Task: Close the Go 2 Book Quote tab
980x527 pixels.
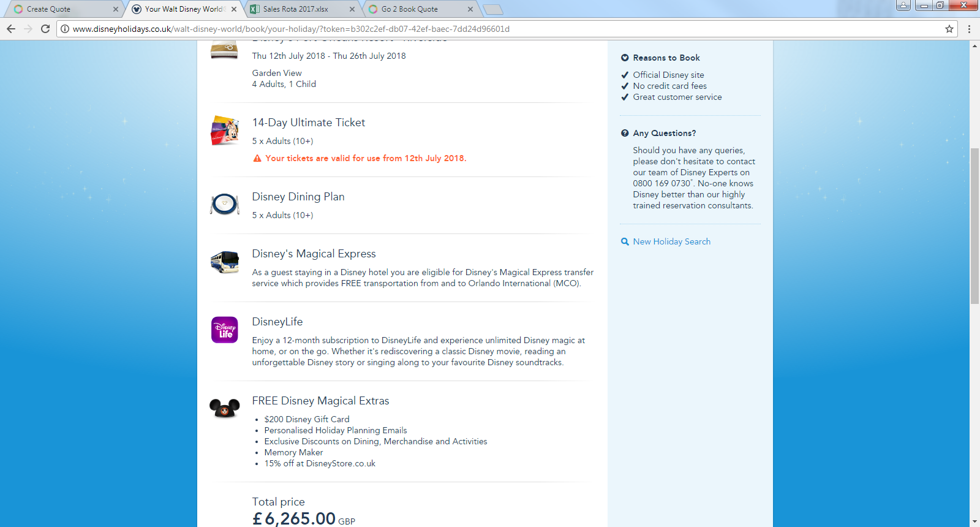Action: pos(470,9)
